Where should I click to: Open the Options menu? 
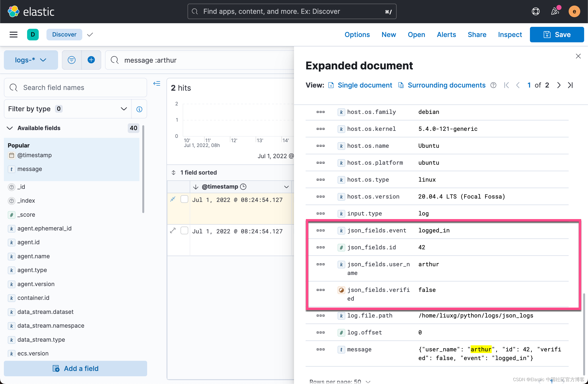(x=357, y=35)
